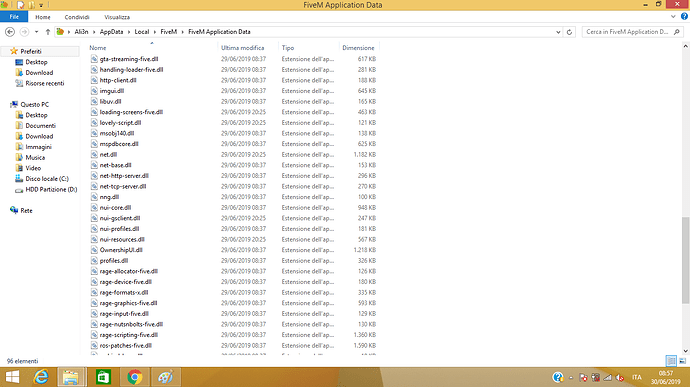Click Local in the address path
Image resolution: width=690 pixels, height=387 pixels.
(142, 32)
